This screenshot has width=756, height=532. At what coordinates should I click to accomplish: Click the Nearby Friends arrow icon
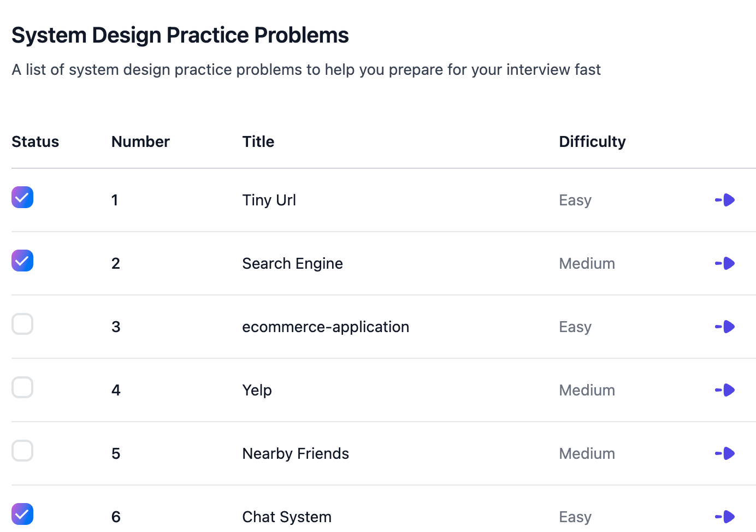click(x=725, y=453)
